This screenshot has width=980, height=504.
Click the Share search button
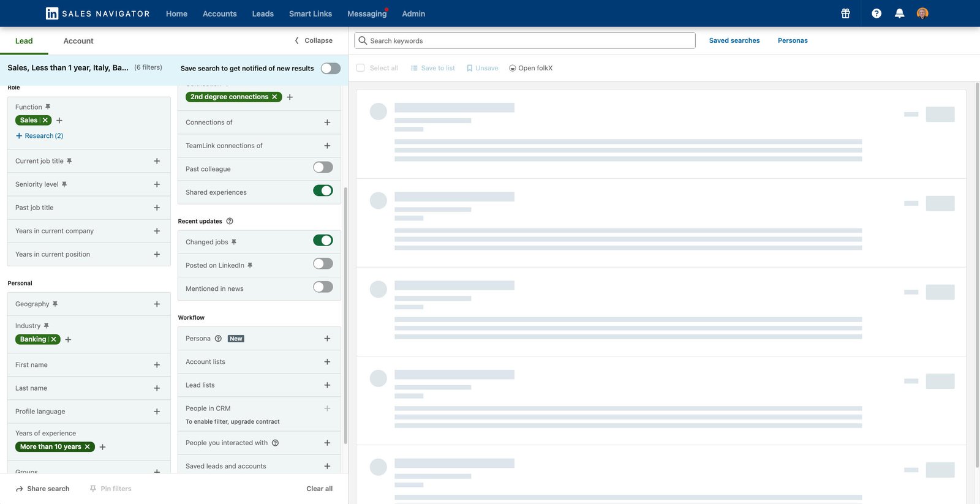point(42,489)
